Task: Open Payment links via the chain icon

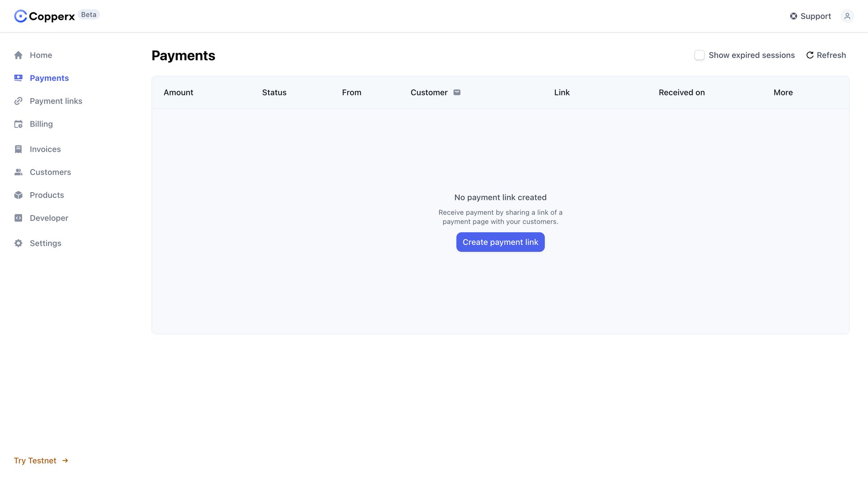Action: [x=18, y=101]
